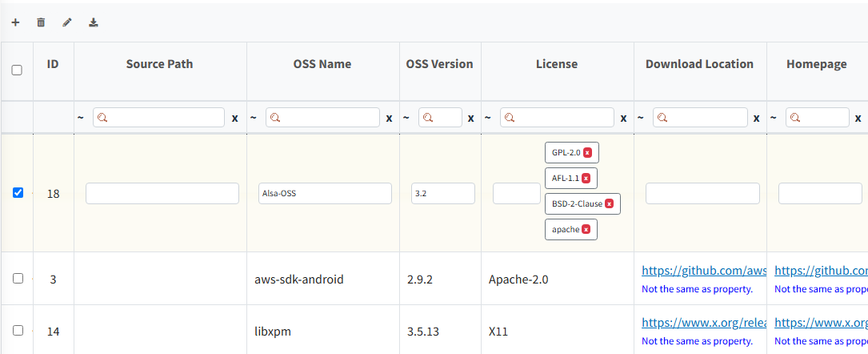This screenshot has height=354, width=868.
Task: Select the libxpm row checkbox
Action: [x=18, y=330]
